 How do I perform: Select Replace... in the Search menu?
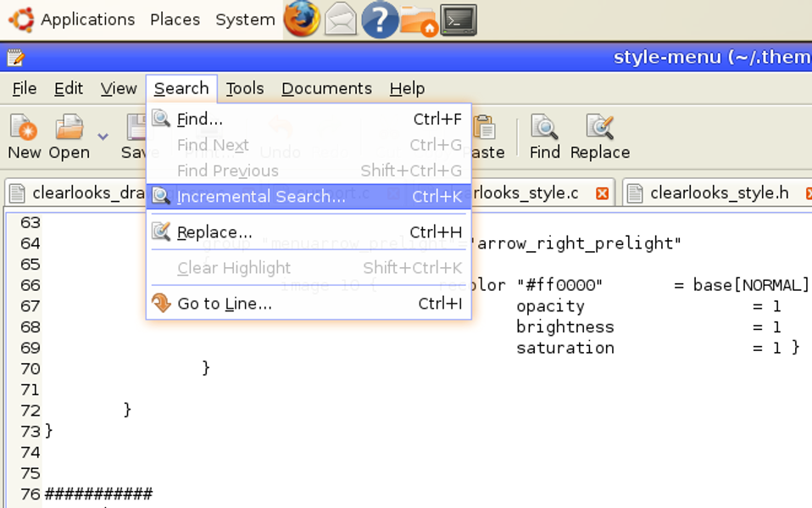214,232
